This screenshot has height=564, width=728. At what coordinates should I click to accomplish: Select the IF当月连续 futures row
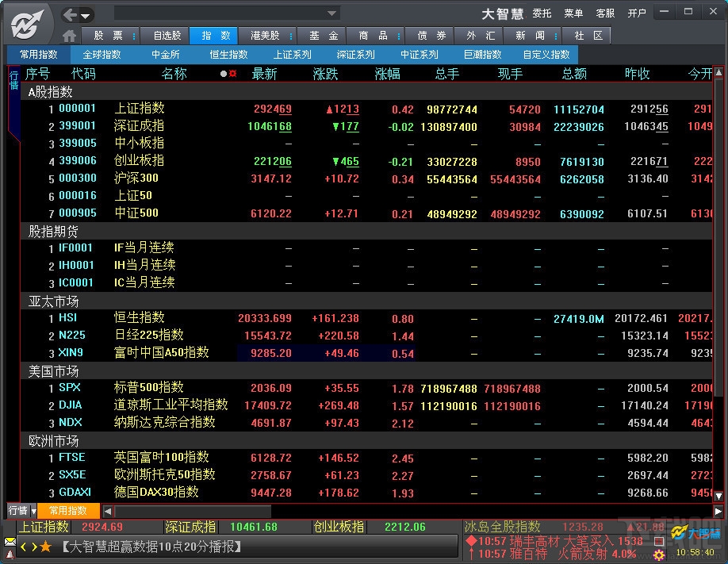tap(366, 248)
